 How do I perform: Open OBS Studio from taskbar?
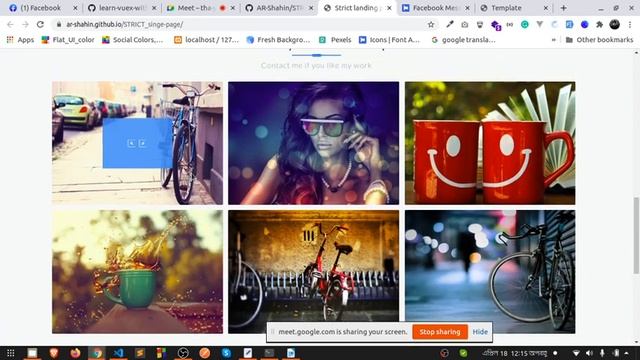(x=183, y=353)
